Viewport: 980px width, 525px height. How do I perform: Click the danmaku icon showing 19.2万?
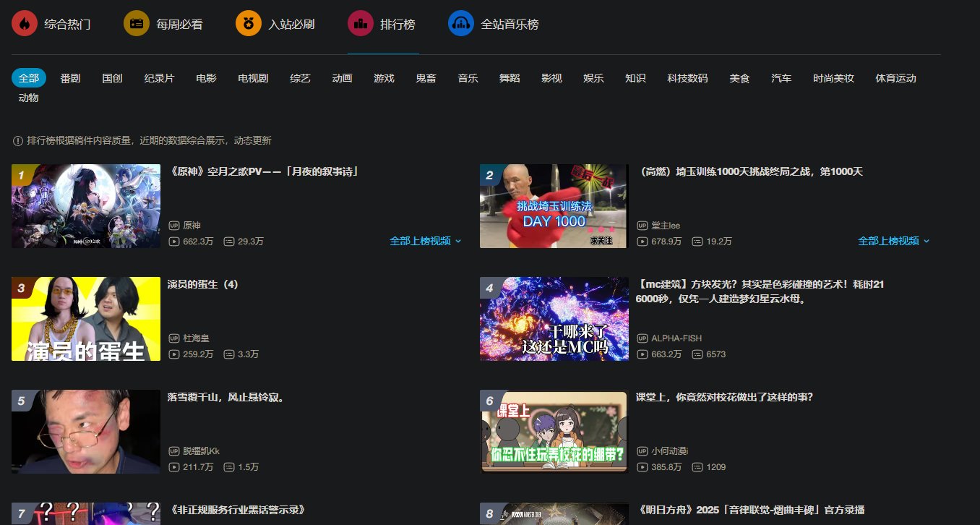[697, 242]
